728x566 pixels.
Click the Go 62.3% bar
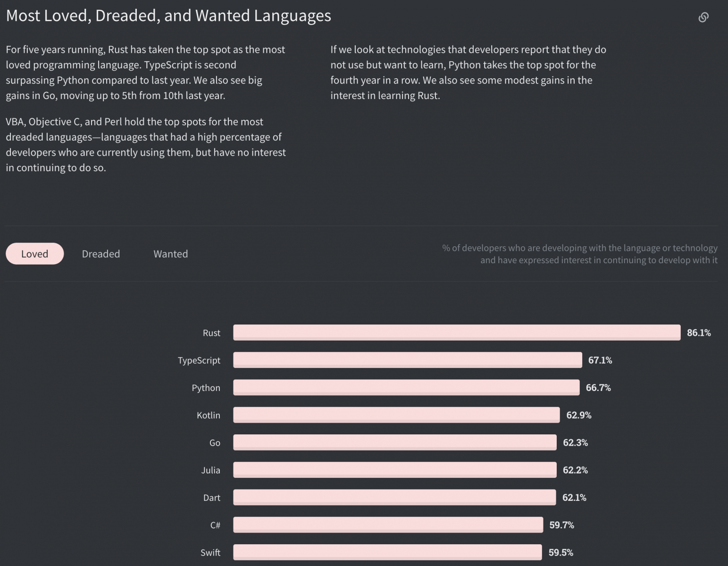(394, 442)
